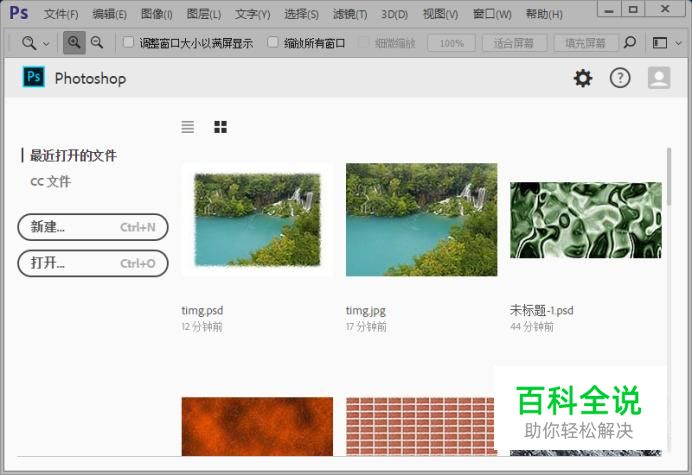Select the zoom in magnifier tool
The height and width of the screenshot is (475, 692).
[x=74, y=43]
